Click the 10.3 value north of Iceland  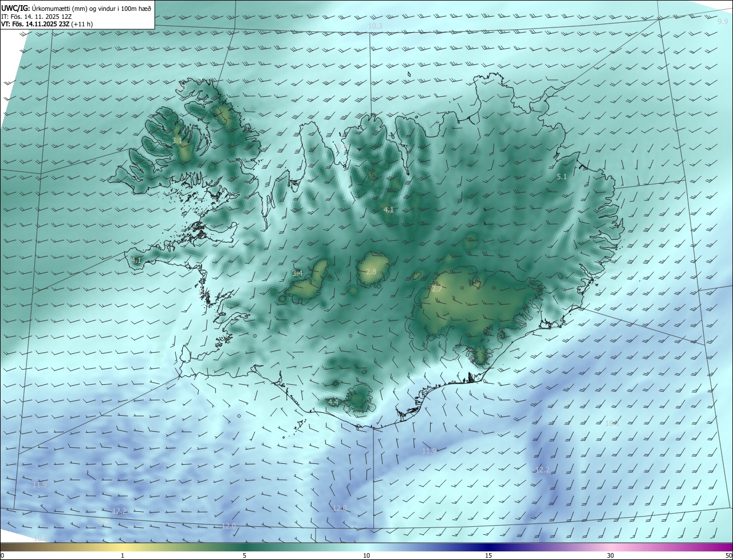tap(375, 26)
